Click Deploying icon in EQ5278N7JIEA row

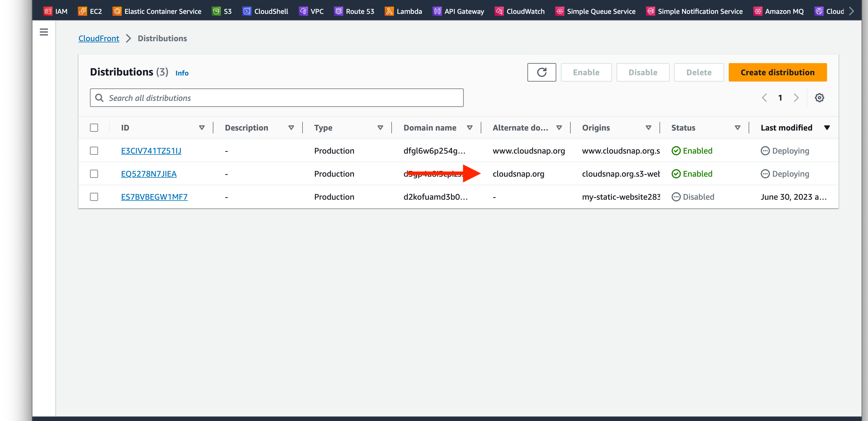(765, 174)
